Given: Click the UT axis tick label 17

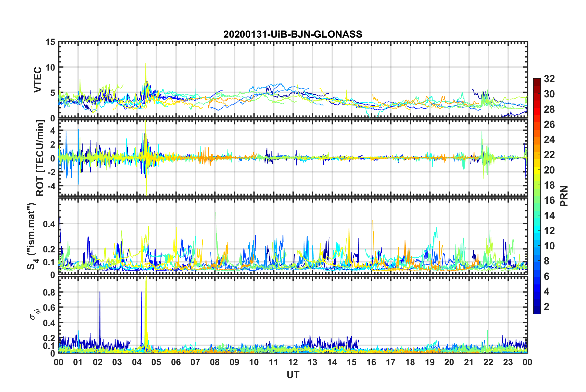Looking at the screenshot, I should (x=391, y=362).
